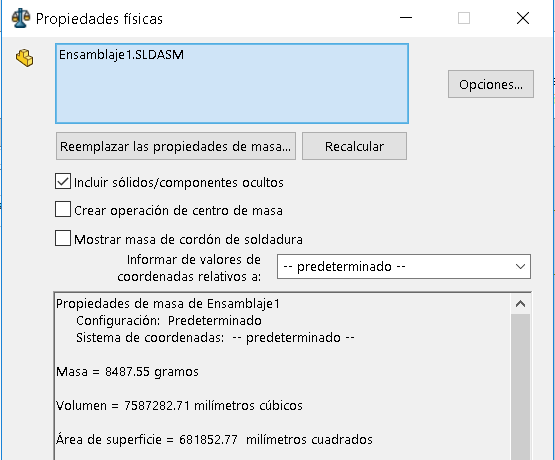Close the Propiedades físicas dialog
This screenshot has height=460, width=555.
(522, 18)
